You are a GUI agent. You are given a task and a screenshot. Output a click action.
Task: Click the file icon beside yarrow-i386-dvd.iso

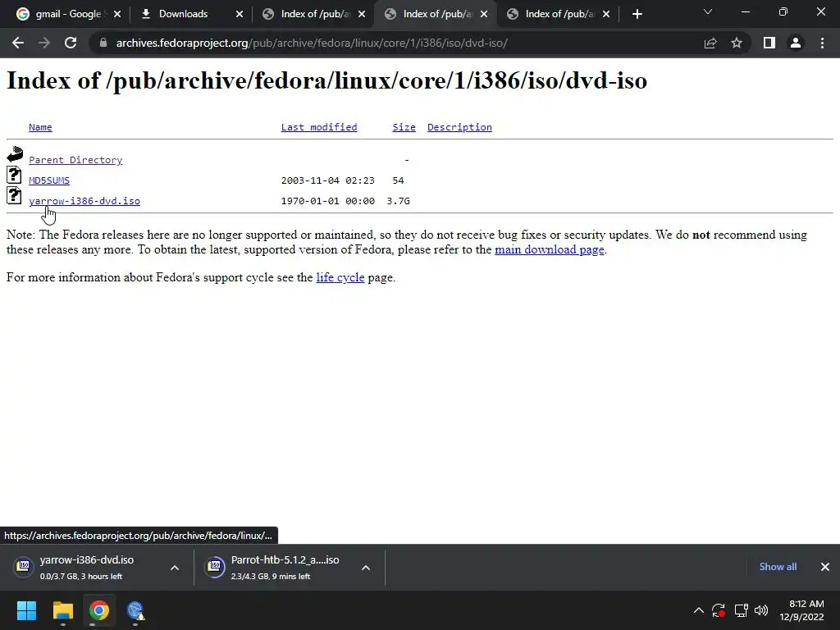(14, 195)
